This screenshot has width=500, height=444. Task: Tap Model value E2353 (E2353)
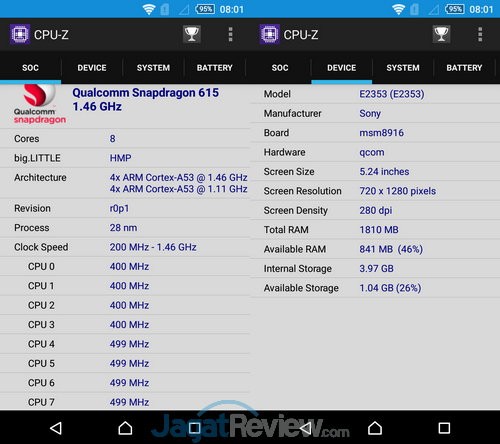pos(392,94)
